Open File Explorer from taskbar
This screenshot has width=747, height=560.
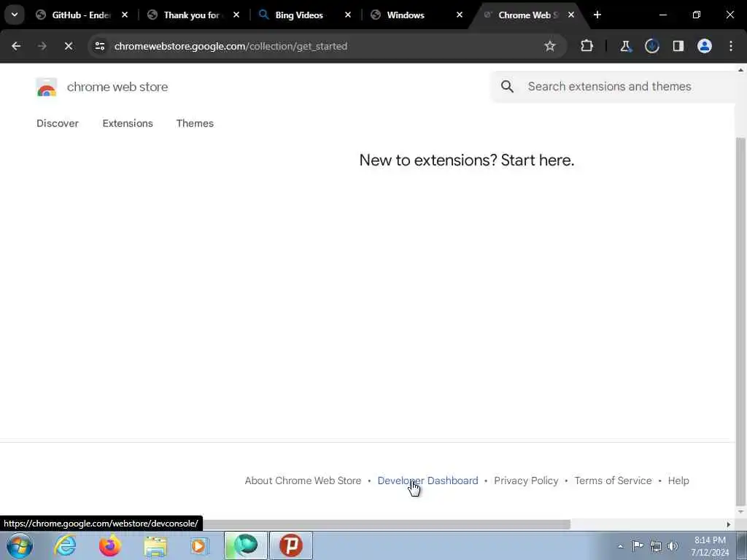tap(155, 546)
